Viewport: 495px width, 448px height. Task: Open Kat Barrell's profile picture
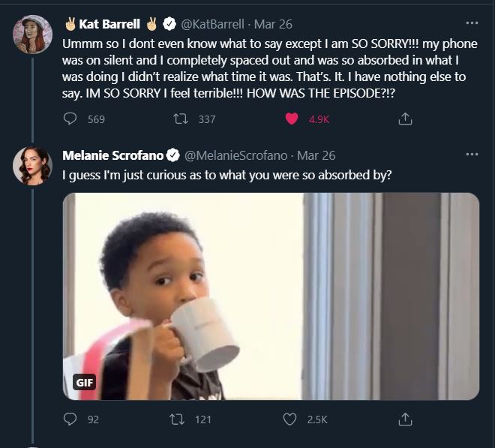(32, 35)
